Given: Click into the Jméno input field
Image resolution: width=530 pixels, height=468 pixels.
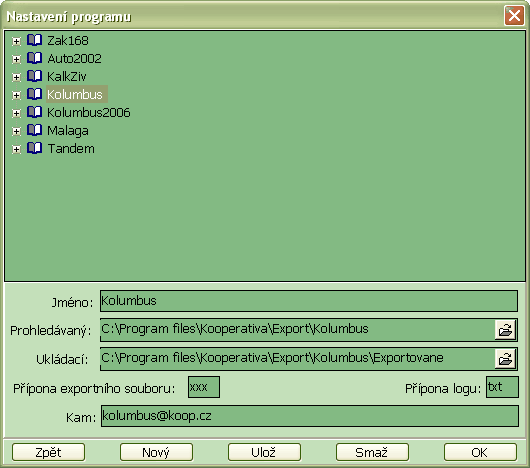Looking at the screenshot, I should click(x=309, y=301).
